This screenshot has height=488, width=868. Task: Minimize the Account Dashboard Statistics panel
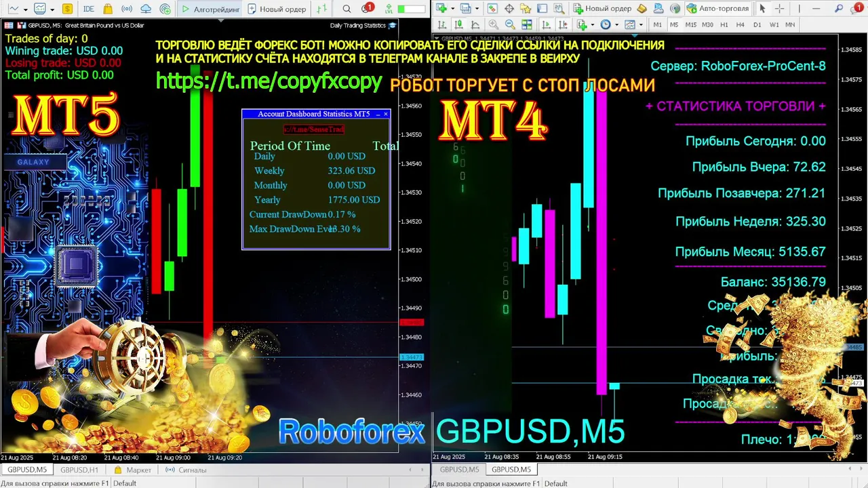click(378, 114)
